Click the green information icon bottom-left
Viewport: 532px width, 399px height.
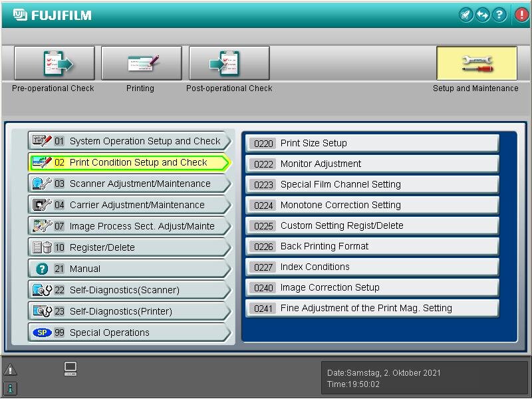point(10,388)
